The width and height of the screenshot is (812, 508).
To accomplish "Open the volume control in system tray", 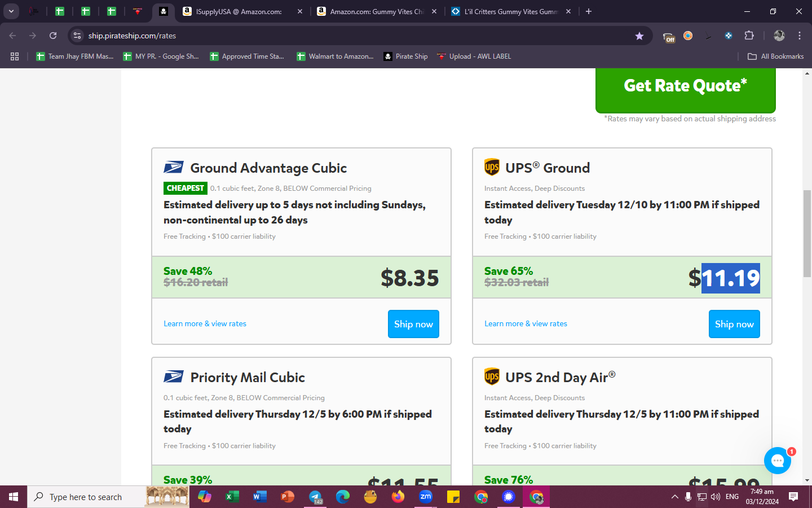I will (x=716, y=497).
